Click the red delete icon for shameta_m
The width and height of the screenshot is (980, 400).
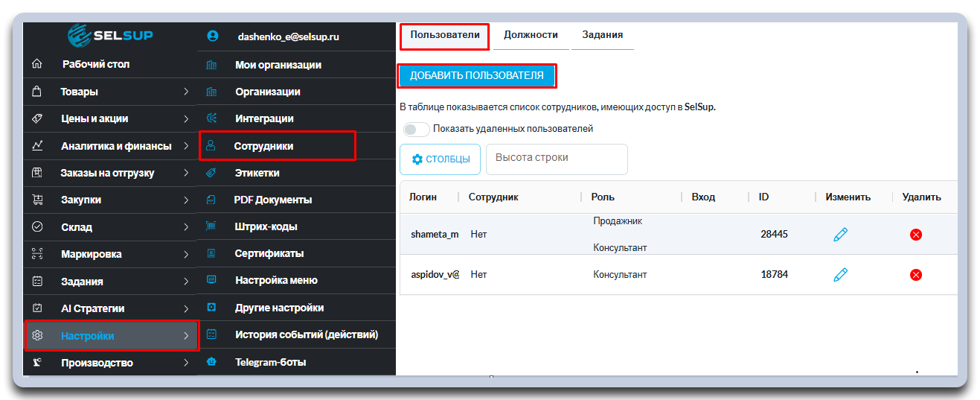(916, 235)
